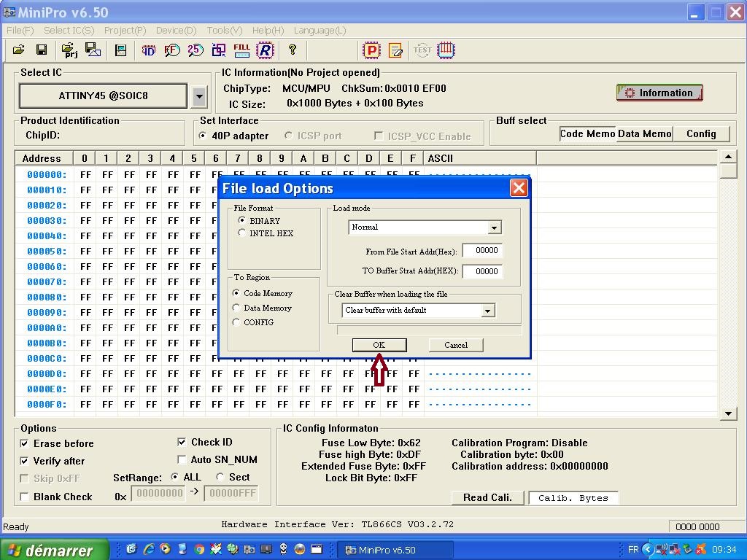
Task: Select Code Memory region
Action: click(x=236, y=293)
